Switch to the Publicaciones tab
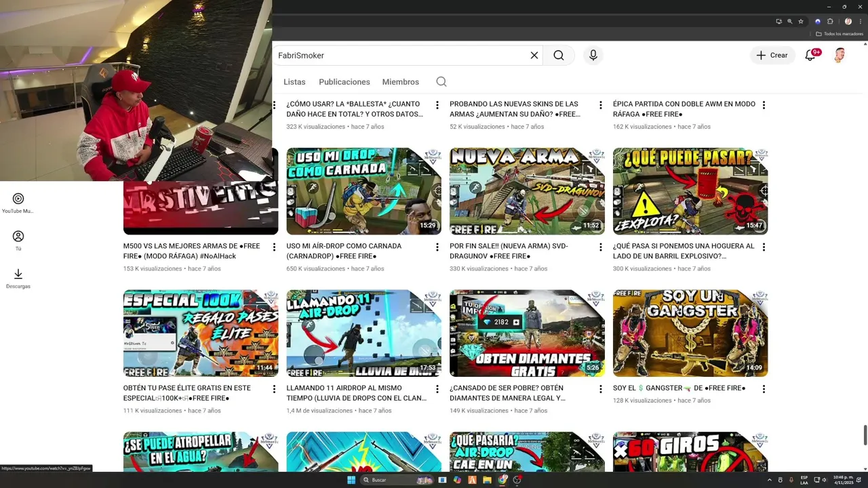This screenshot has width=868, height=488. pos(344,82)
